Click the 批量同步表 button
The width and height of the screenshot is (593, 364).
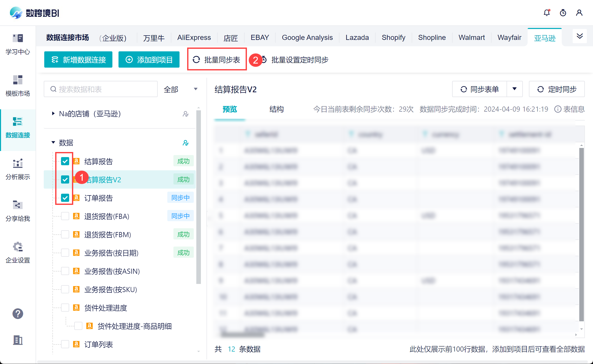217,60
